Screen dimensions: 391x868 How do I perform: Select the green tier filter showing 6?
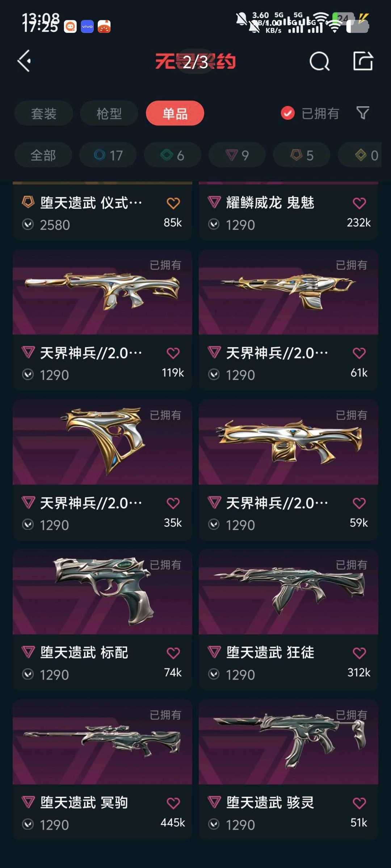[x=172, y=155]
